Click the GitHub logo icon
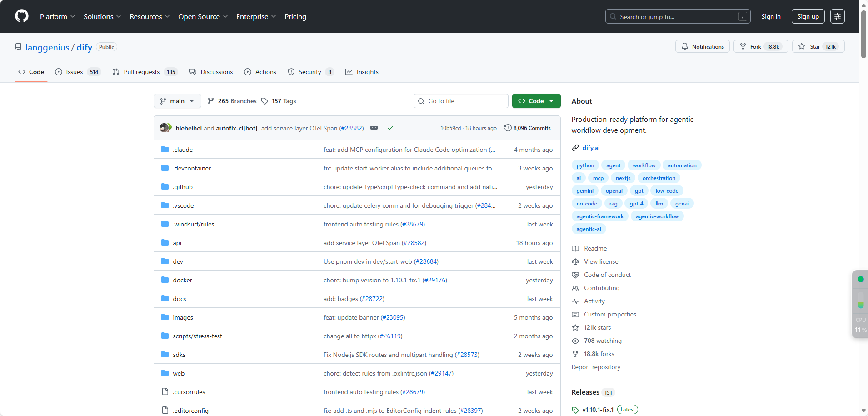Image resolution: width=868 pixels, height=416 pixels. (22, 16)
